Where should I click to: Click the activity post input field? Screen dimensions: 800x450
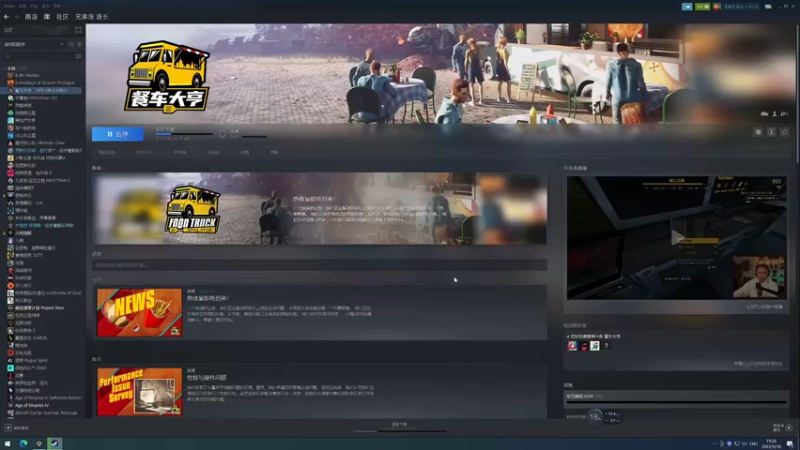319,265
